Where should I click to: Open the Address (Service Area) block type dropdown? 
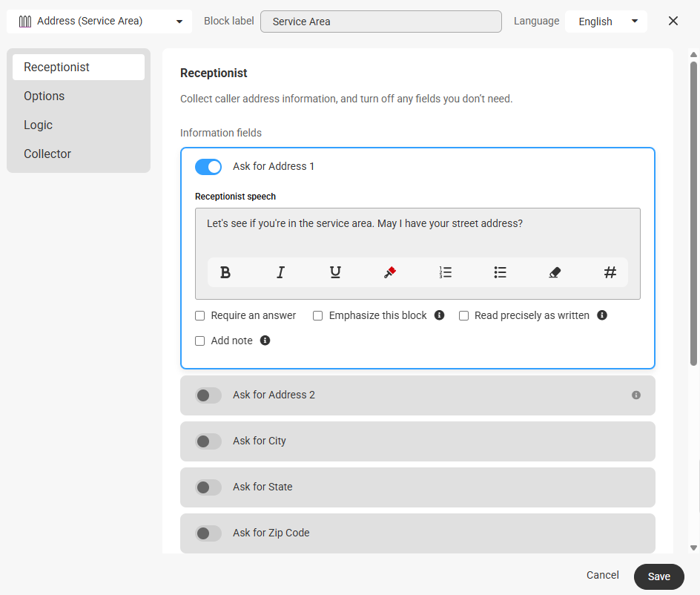[99, 22]
